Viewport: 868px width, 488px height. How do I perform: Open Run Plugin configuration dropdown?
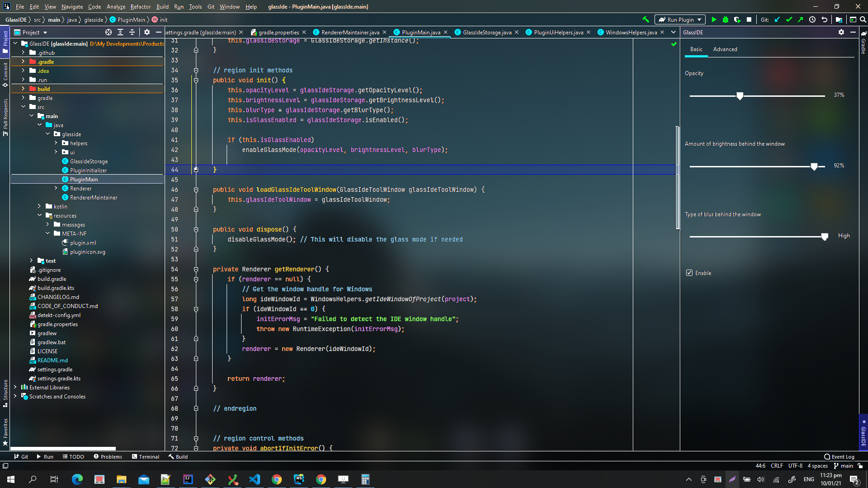tap(680, 19)
